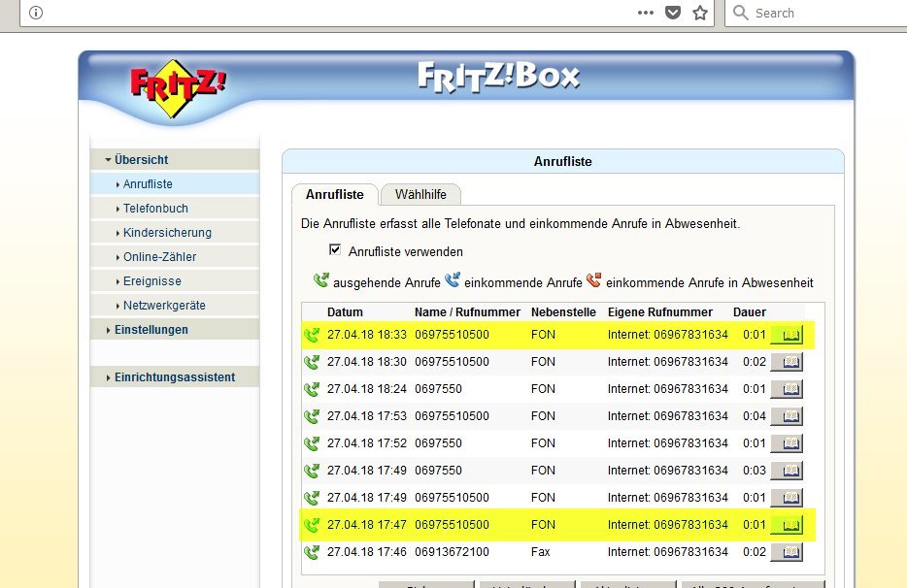Click the date '27.04.18 18:33'
Screen dimensions: 907x588
(x=367, y=335)
